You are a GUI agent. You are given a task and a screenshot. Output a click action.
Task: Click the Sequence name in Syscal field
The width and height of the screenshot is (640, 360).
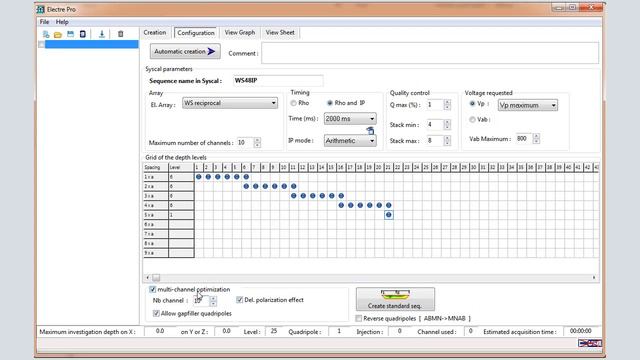(278, 81)
